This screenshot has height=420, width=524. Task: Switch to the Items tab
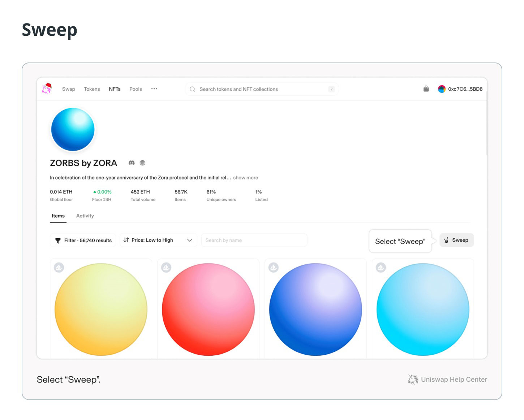58,216
